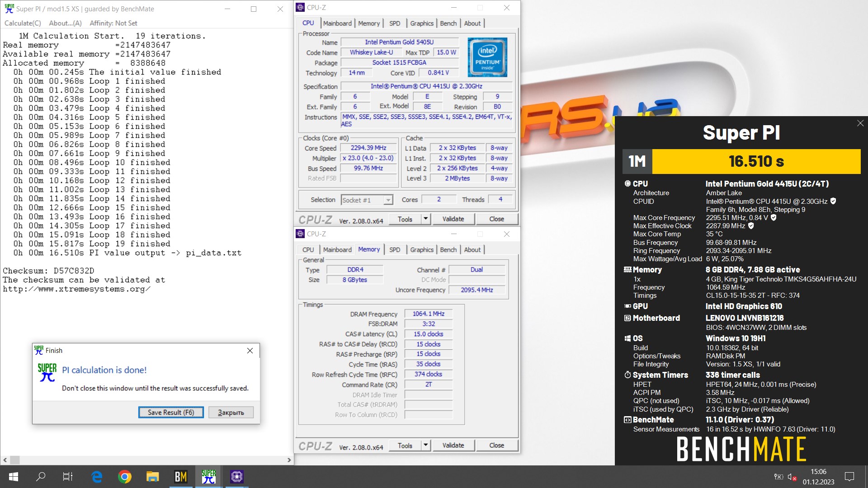Click Close button in upper CPU-Z

pyautogui.click(x=496, y=219)
